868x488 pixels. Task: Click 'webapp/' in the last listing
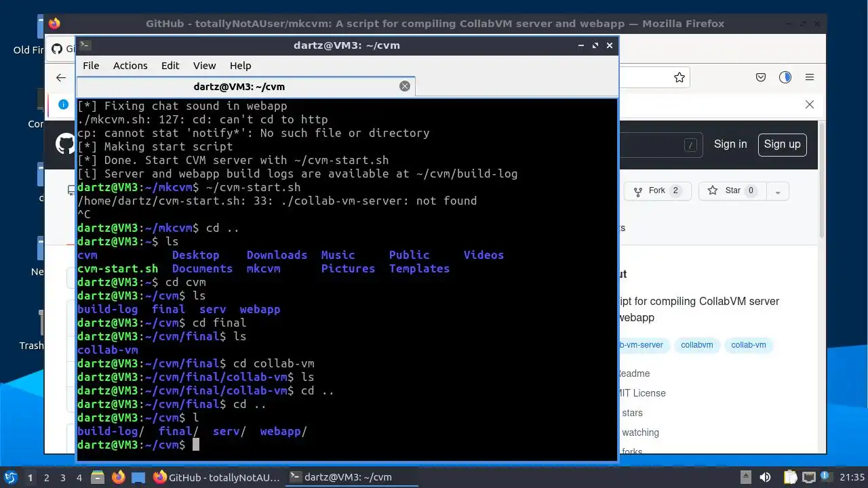(x=283, y=431)
